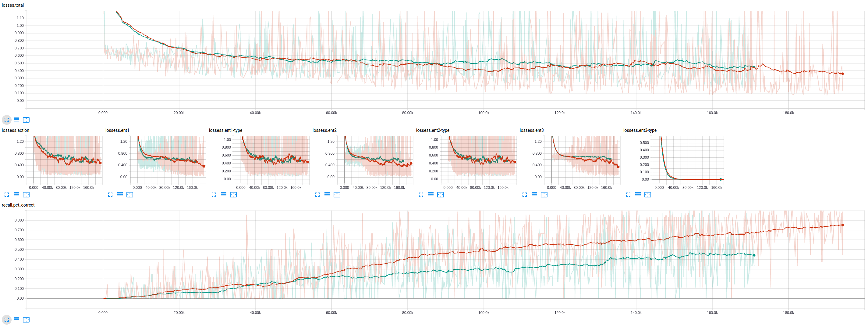Select red run endpoint on losses.total chart
This screenshot has width=868, height=328.
(842, 74)
